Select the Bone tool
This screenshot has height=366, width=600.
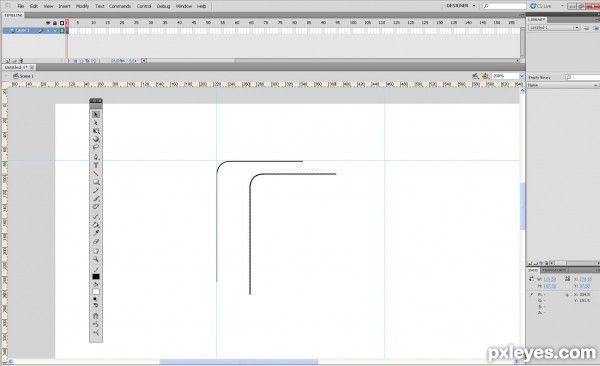(96, 217)
